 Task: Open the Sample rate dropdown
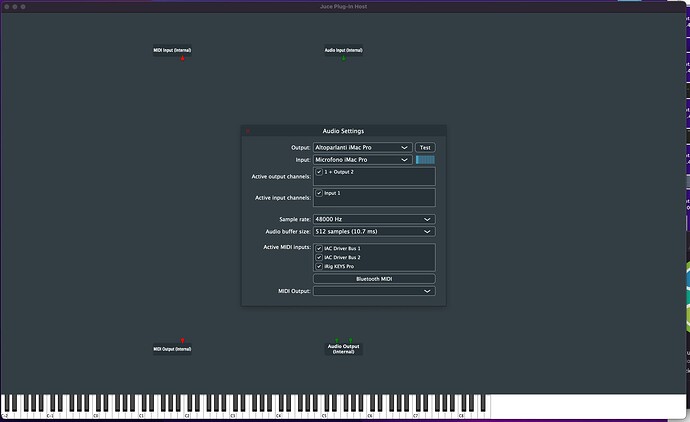click(374, 219)
